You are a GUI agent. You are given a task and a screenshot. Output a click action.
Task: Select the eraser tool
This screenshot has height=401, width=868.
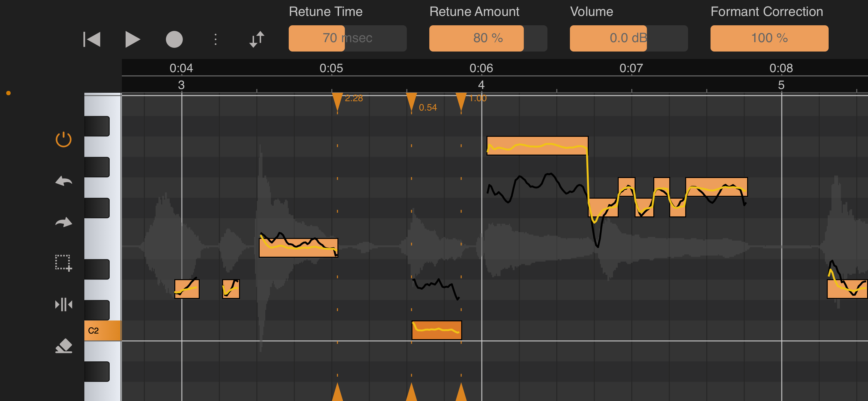63,346
